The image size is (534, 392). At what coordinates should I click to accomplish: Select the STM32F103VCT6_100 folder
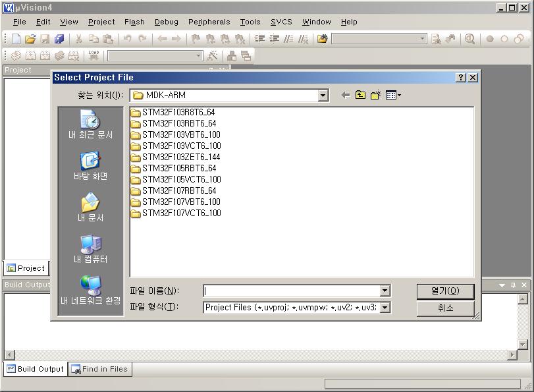pyautogui.click(x=176, y=146)
